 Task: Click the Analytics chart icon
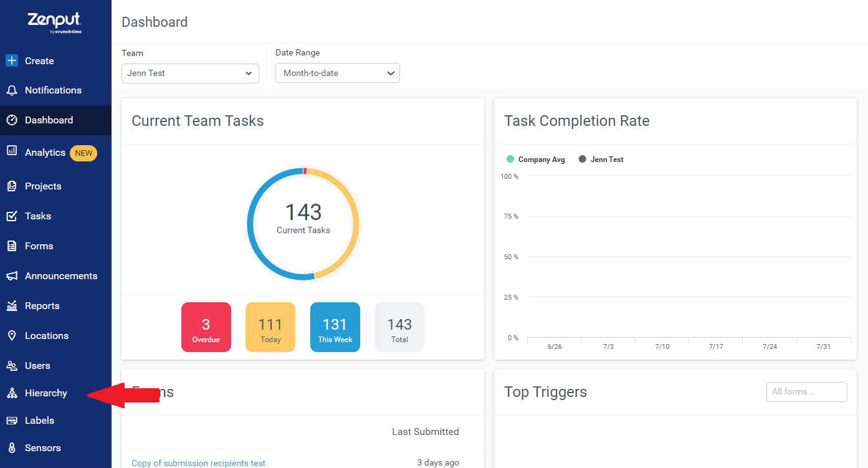(x=12, y=150)
